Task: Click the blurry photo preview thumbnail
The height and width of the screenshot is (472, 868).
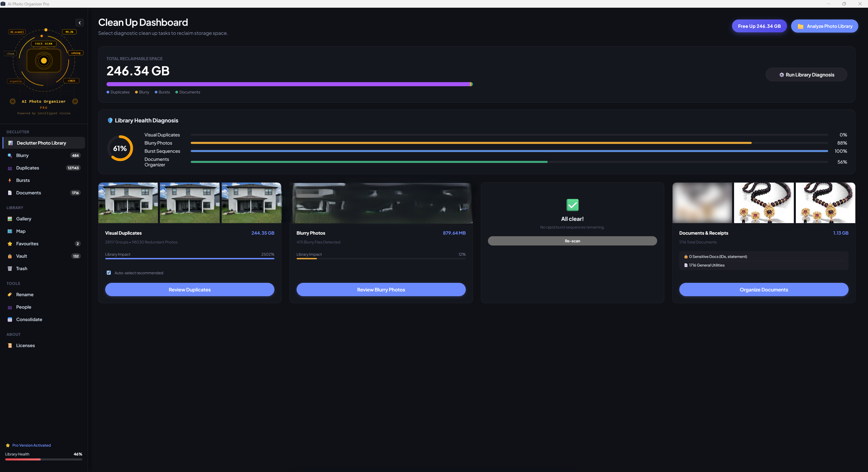Action: (x=381, y=203)
